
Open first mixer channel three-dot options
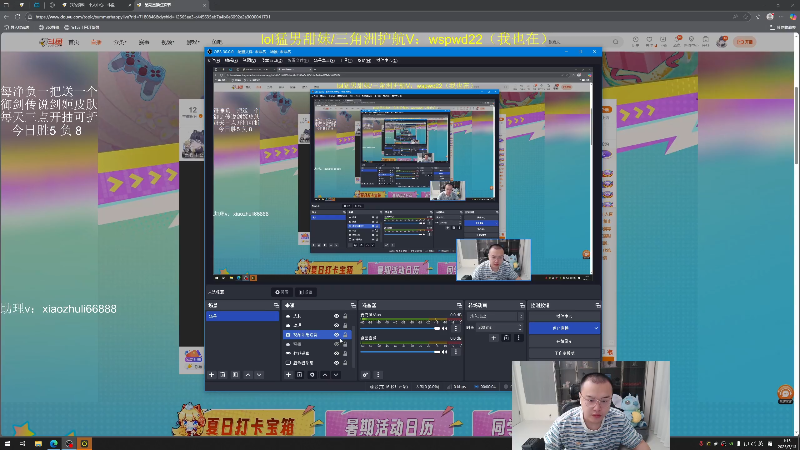(456, 329)
